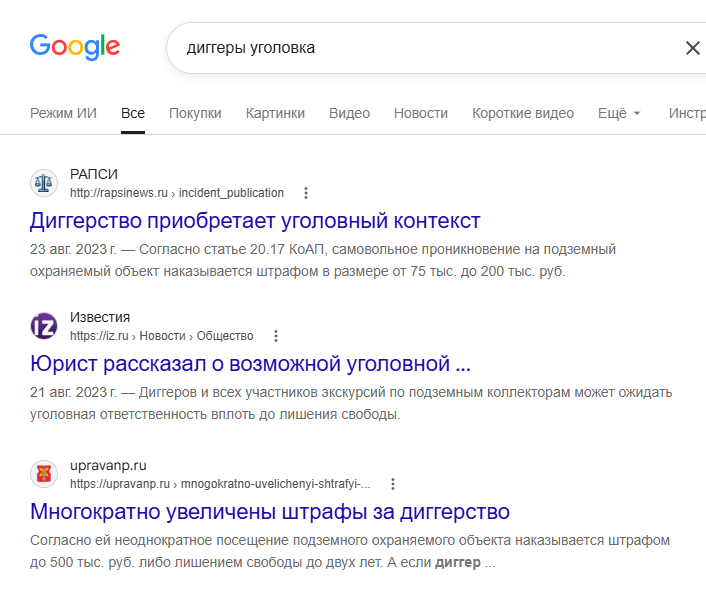Open the three-dot menu for the upravanp.ru result
Viewport: 706px width, 589px height.
click(x=393, y=484)
